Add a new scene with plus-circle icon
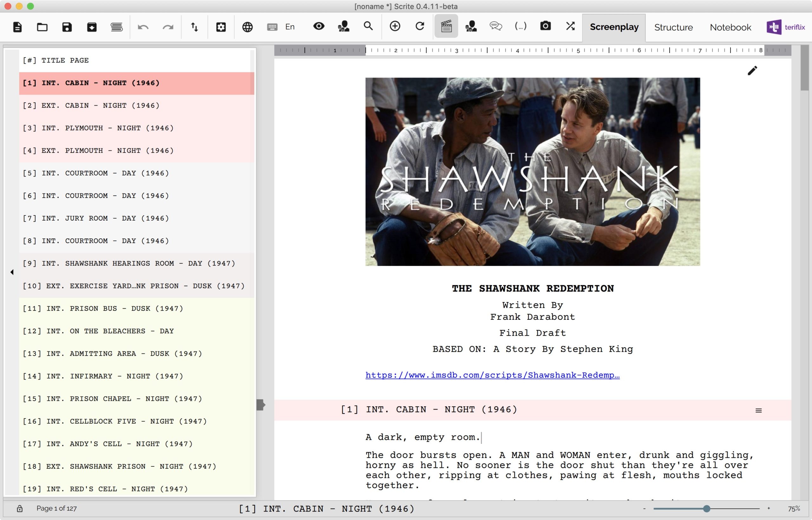812x520 pixels. [395, 26]
